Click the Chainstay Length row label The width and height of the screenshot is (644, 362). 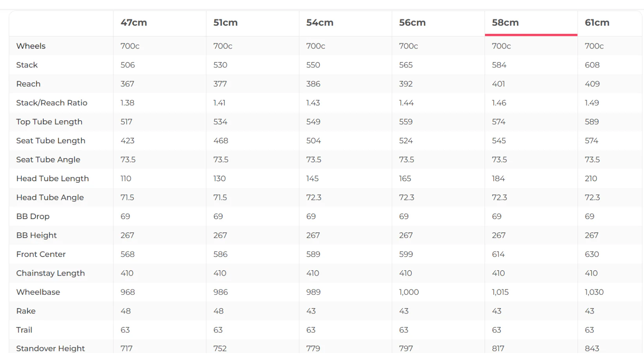[x=50, y=273]
